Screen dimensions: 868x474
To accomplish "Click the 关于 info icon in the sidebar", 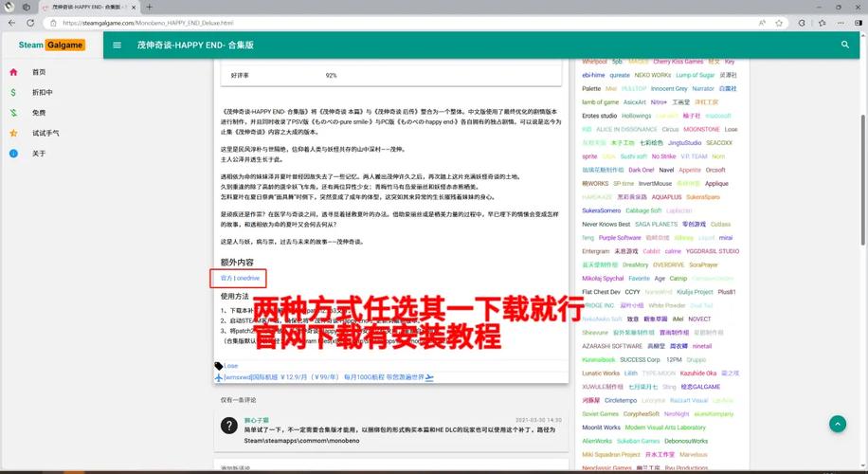I will [x=13, y=154].
